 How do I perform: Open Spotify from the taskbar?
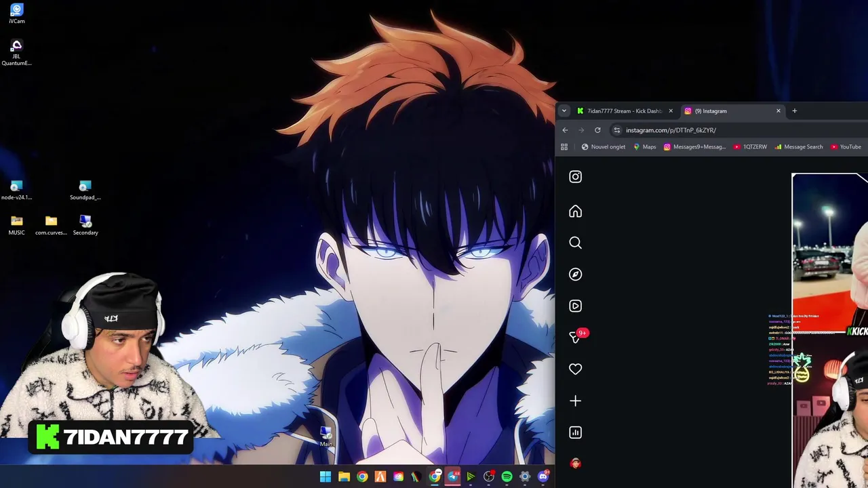(507, 477)
